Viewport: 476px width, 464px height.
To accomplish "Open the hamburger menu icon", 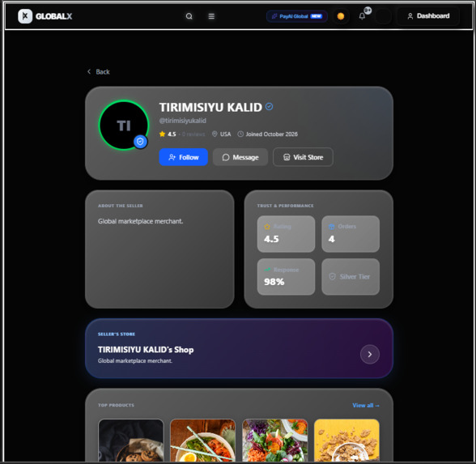I will [211, 16].
